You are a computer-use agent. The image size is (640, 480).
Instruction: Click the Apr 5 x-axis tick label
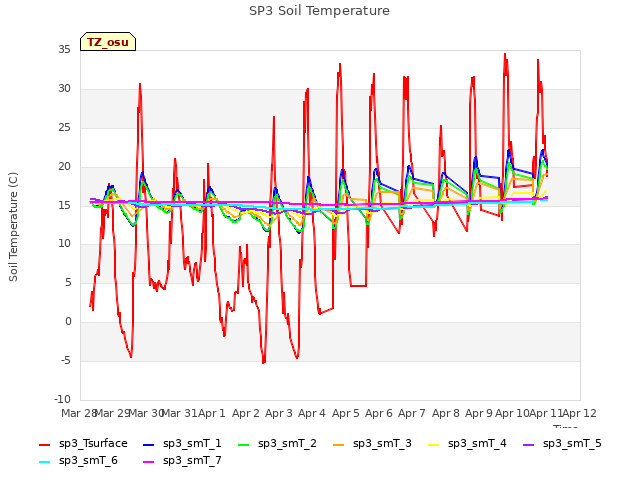tap(346, 413)
